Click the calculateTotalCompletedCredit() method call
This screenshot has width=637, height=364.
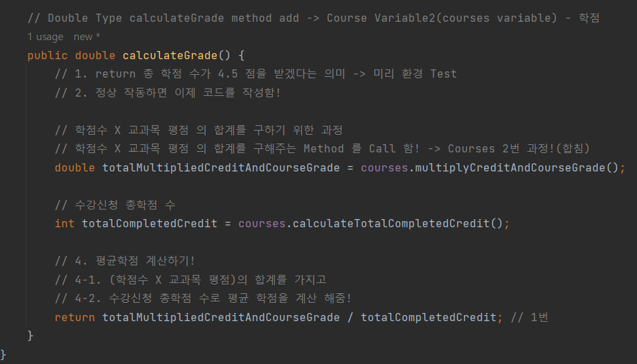397,223
